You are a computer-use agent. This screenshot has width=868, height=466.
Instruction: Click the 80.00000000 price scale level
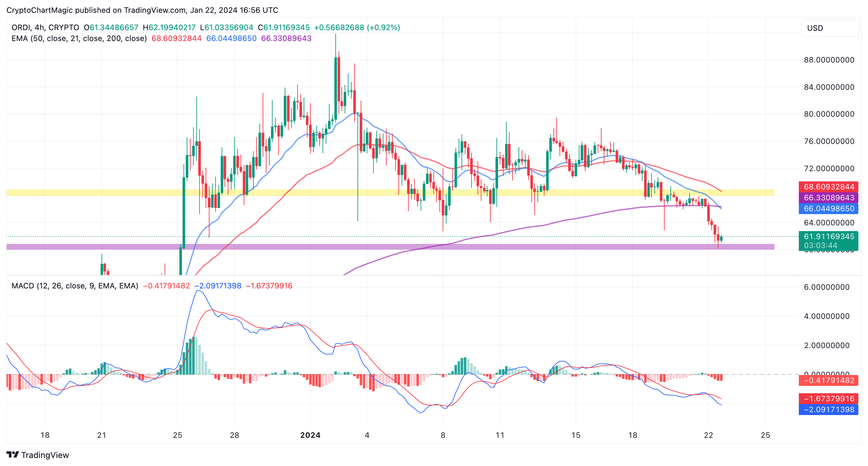coord(829,114)
